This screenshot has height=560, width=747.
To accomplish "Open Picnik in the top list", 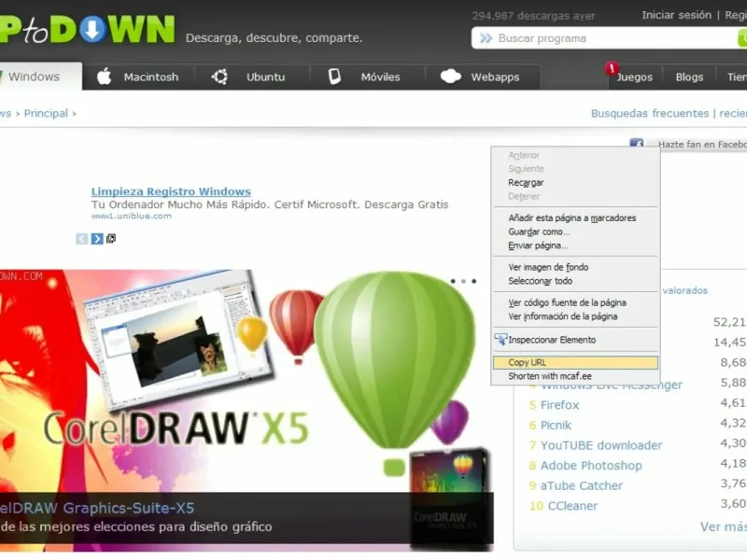I will point(556,425).
